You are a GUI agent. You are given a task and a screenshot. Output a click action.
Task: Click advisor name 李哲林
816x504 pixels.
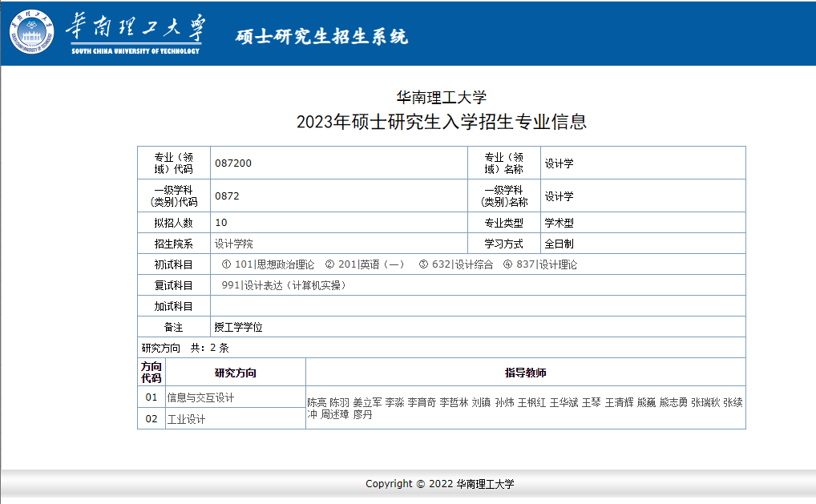[454, 402]
